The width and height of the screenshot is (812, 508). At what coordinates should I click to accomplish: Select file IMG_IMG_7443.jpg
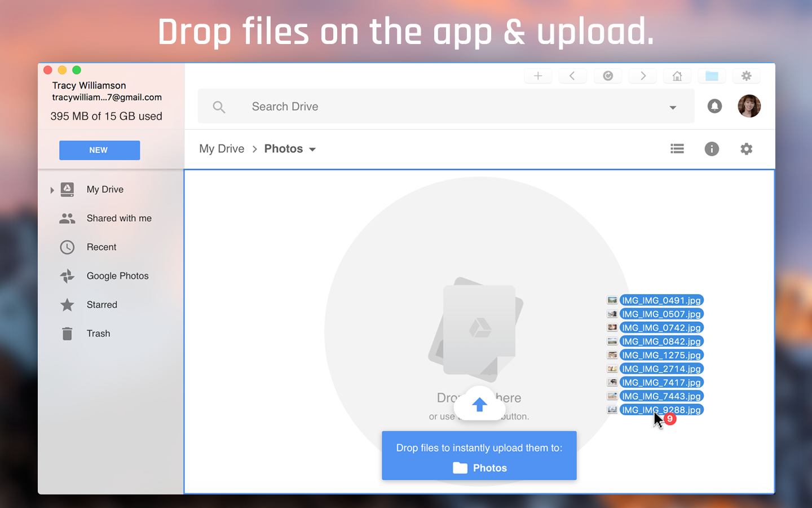pos(661,396)
